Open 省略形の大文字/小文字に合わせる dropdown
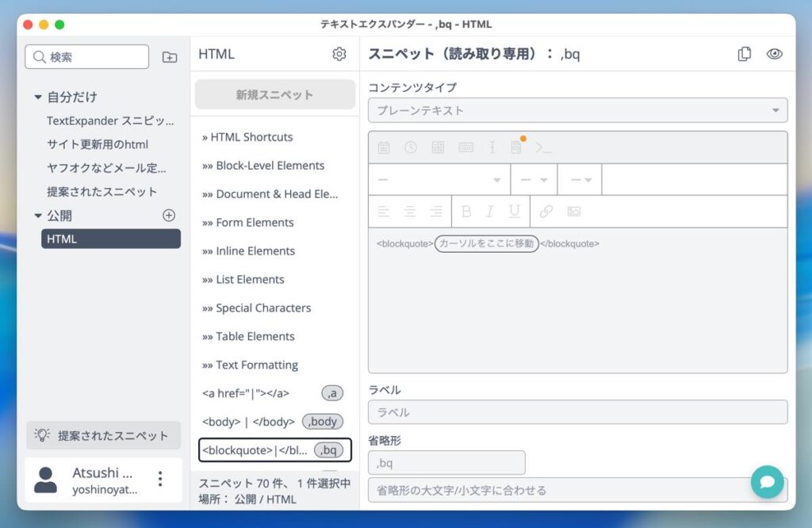Viewport: 812px width, 528px height. [577, 490]
